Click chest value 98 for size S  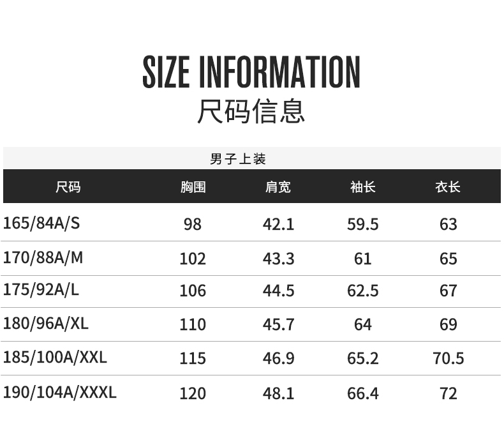(x=192, y=225)
